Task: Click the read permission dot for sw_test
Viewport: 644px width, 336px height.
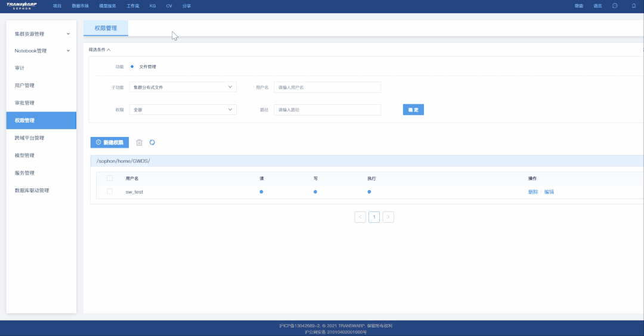Action: (x=261, y=192)
